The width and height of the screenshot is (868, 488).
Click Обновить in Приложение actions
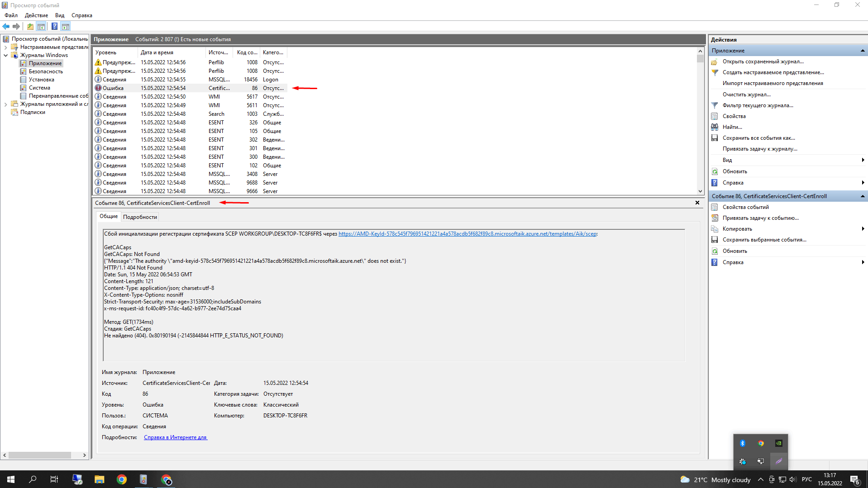point(734,171)
